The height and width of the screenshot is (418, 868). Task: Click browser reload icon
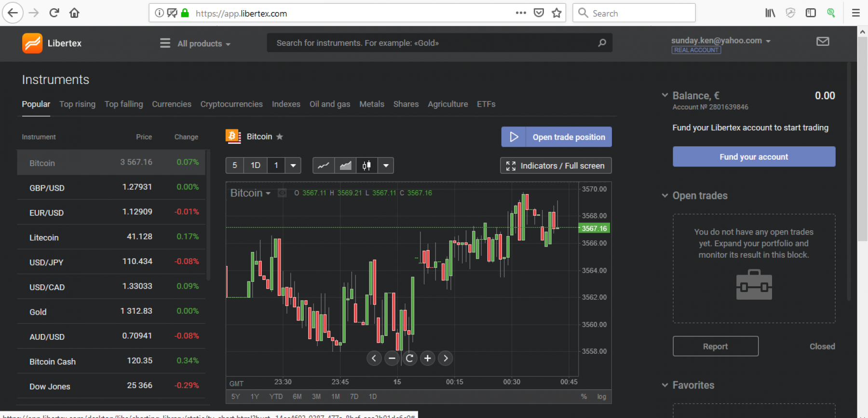tap(54, 13)
